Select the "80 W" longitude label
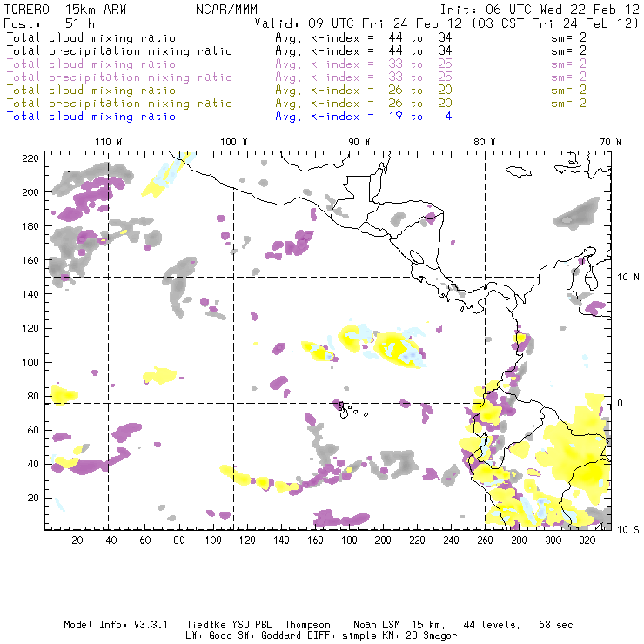The image size is (644, 644). pos(484,142)
